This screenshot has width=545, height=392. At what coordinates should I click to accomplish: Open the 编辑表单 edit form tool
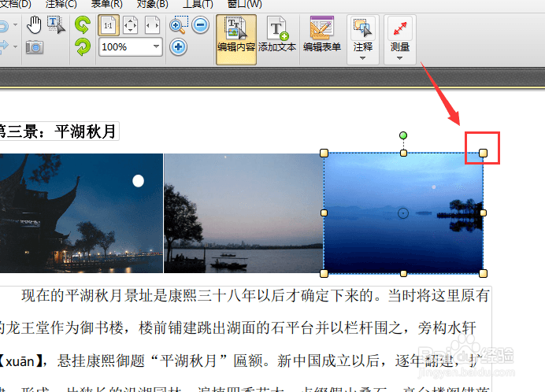pyautogui.click(x=322, y=35)
